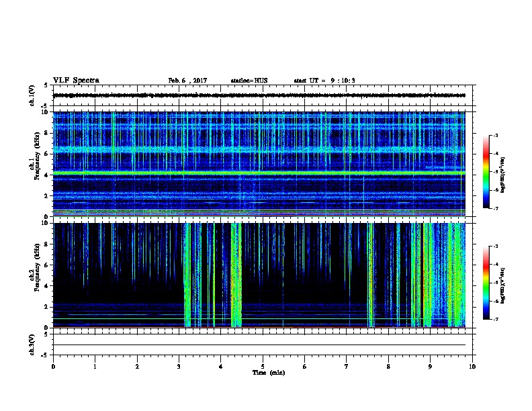The width and height of the screenshot is (532, 411).
Task: Select the "start UT = 9:10:3" header text
Action: [x=324, y=81]
